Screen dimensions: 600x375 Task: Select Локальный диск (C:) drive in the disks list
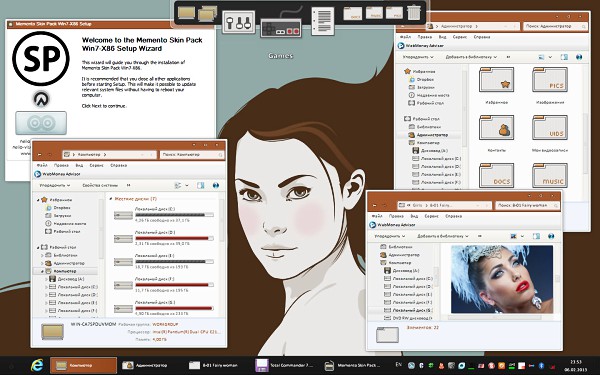164,215
